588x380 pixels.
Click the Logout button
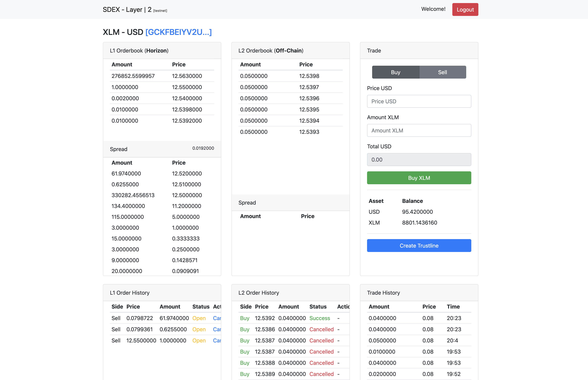pos(465,10)
